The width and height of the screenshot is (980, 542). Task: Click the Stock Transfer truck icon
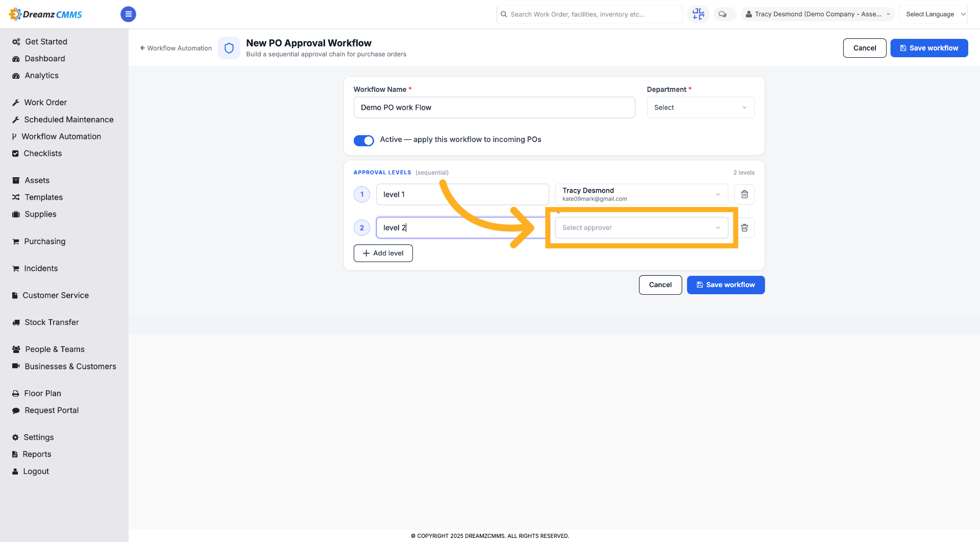16,322
